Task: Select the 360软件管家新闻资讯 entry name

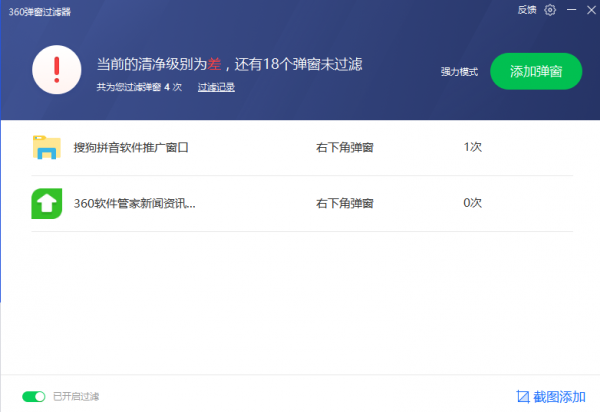Action: 134,203
